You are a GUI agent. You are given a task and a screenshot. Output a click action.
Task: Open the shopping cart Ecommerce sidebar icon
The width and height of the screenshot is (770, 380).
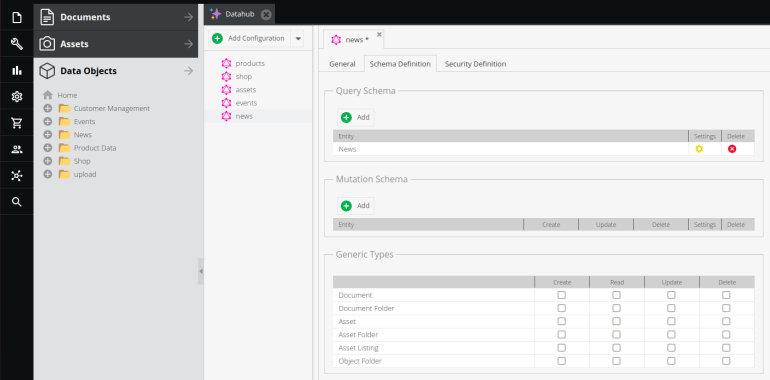click(17, 123)
